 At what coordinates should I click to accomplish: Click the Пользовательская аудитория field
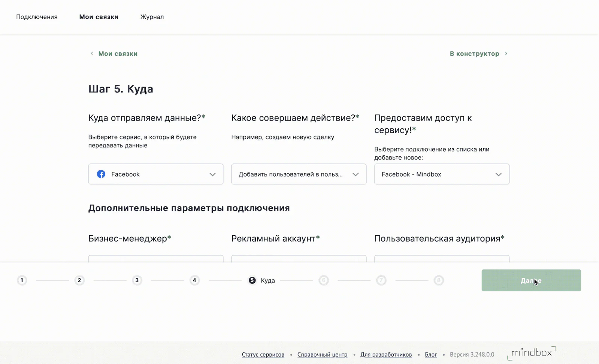[x=442, y=259]
